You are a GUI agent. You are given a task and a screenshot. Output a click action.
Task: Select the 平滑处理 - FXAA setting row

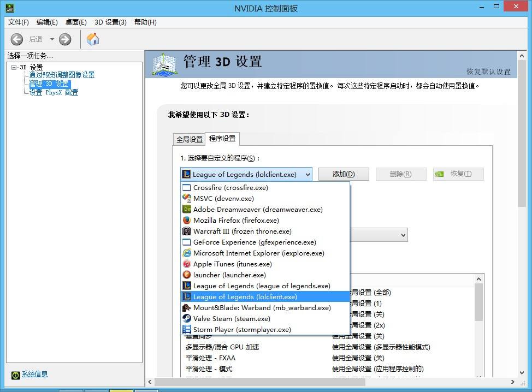tap(328, 358)
